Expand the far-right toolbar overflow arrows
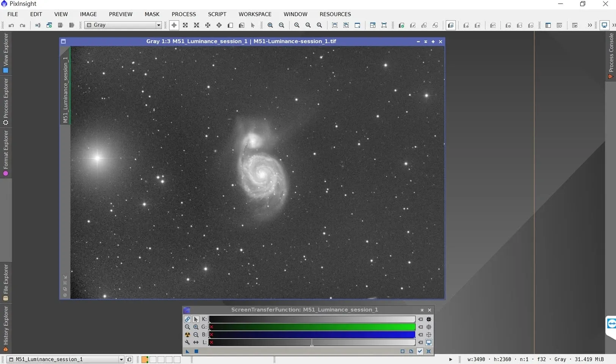 pos(614,25)
